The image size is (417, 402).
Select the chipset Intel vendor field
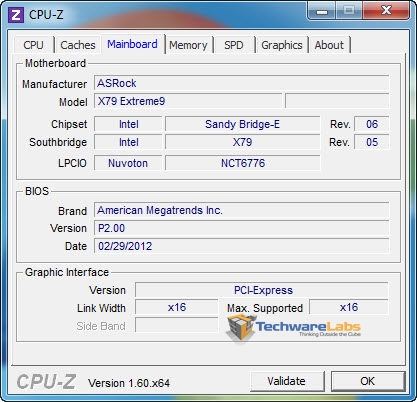128,124
